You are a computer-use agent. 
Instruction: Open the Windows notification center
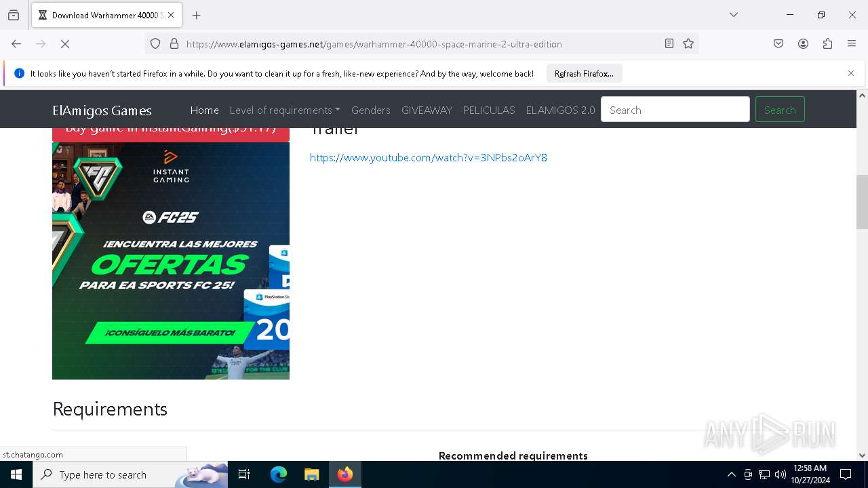pyautogui.click(x=846, y=474)
